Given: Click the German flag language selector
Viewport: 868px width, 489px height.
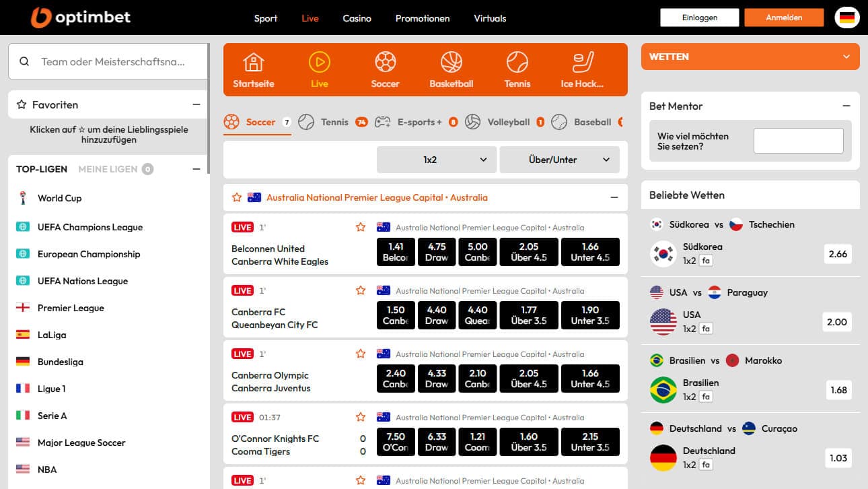Looking at the screenshot, I should point(846,18).
